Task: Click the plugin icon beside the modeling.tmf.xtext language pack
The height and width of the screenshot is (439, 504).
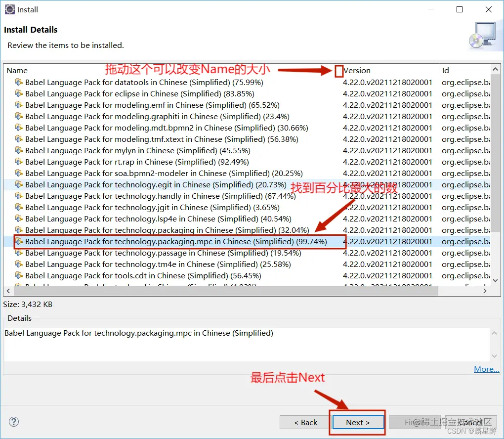Action: point(19,139)
